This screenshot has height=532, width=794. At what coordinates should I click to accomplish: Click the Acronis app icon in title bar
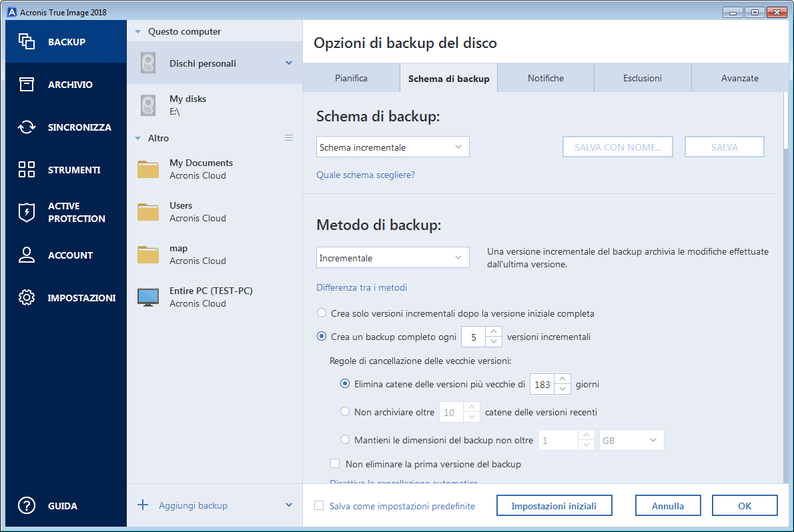11,12
